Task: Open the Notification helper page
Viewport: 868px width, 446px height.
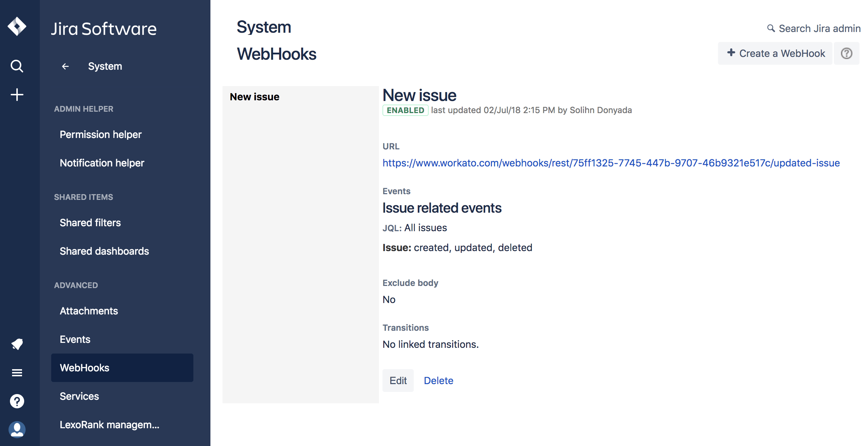Action: click(x=102, y=163)
